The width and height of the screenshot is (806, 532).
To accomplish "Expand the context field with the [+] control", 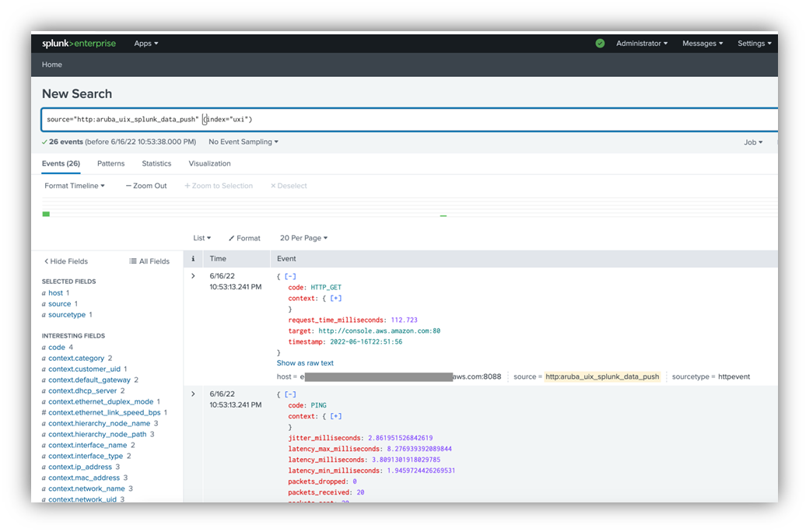I will pos(335,298).
